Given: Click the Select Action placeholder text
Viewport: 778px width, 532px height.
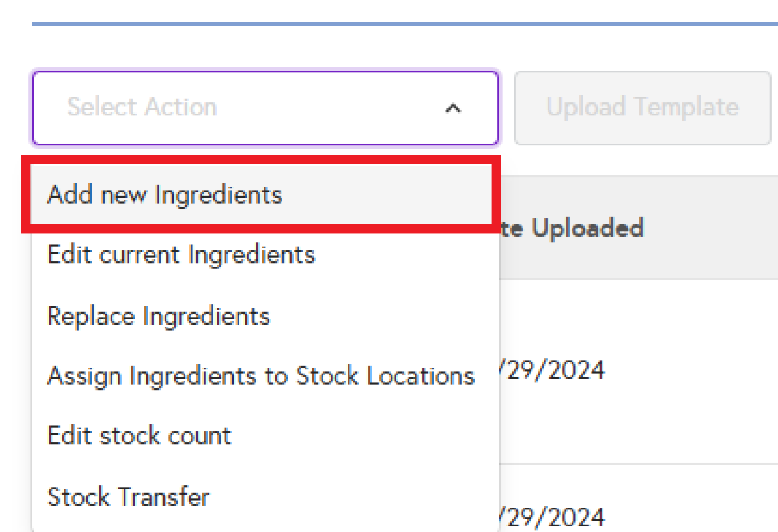Looking at the screenshot, I should [142, 107].
